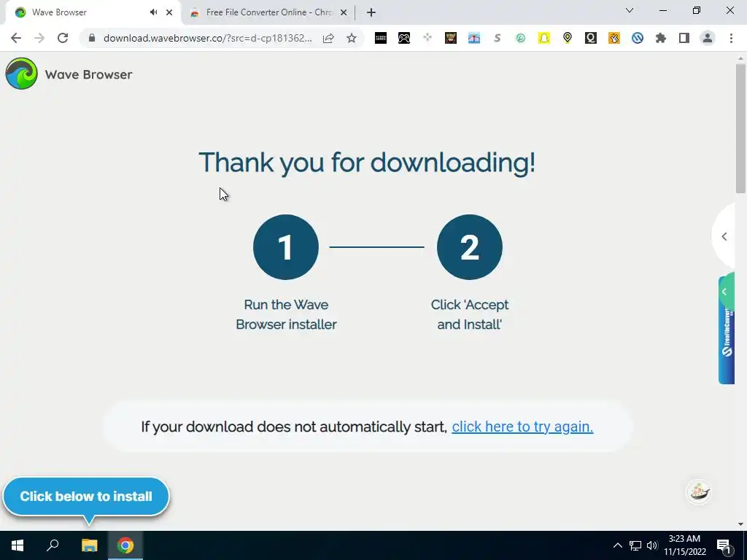Click the scrollbar down arrow
The height and width of the screenshot is (560, 747).
click(740, 524)
